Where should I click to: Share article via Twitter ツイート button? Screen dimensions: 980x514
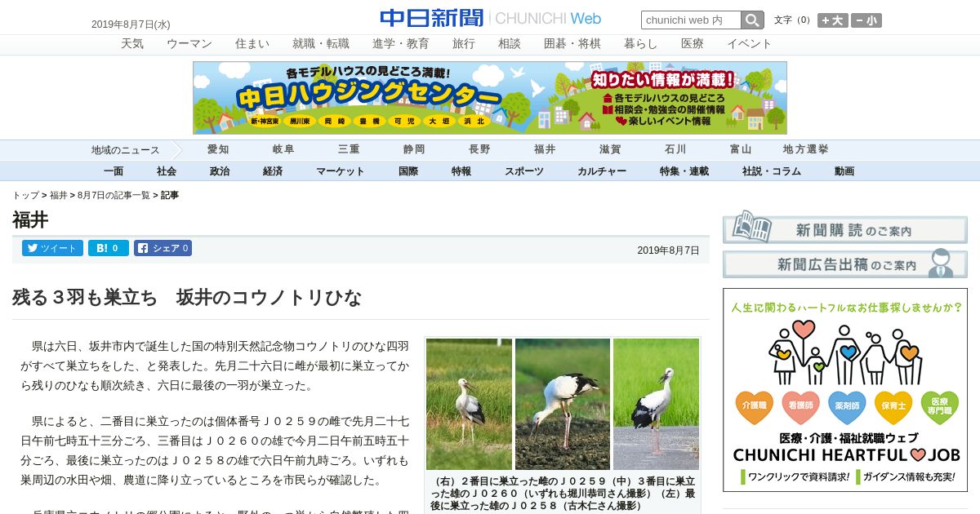(x=52, y=248)
